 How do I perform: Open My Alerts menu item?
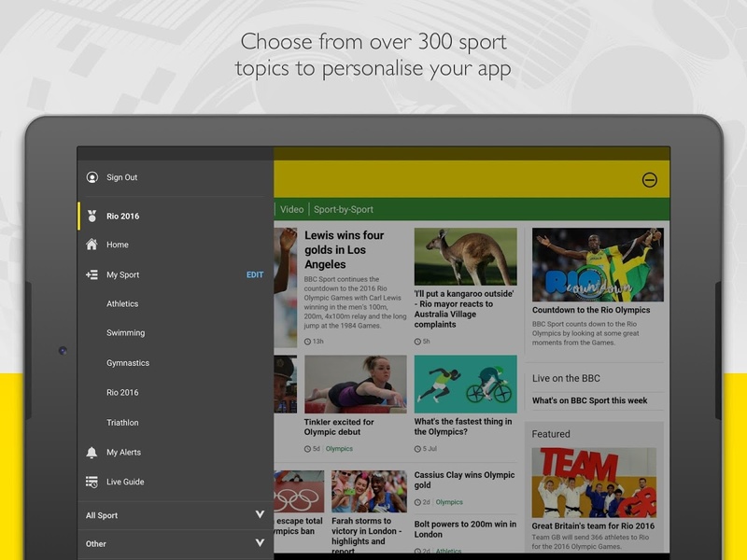[175, 453]
